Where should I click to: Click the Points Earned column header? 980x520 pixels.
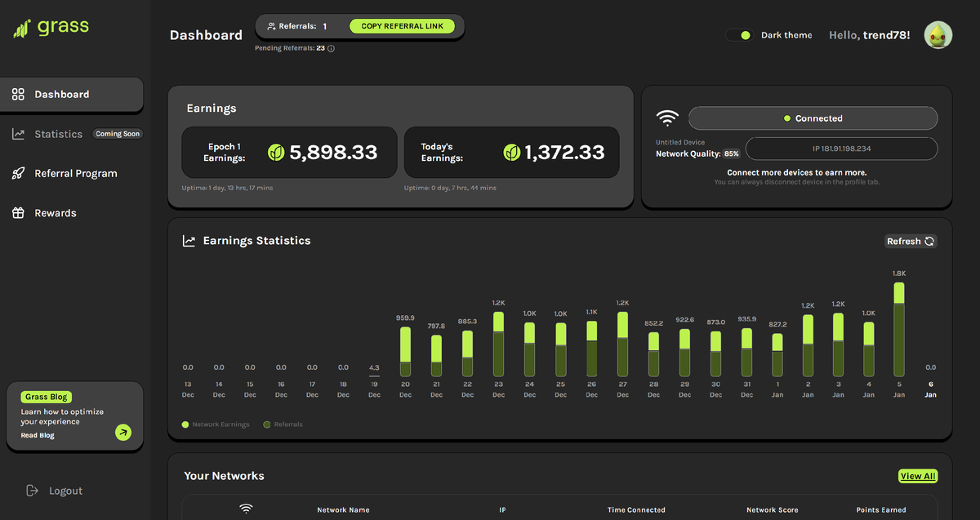point(880,509)
